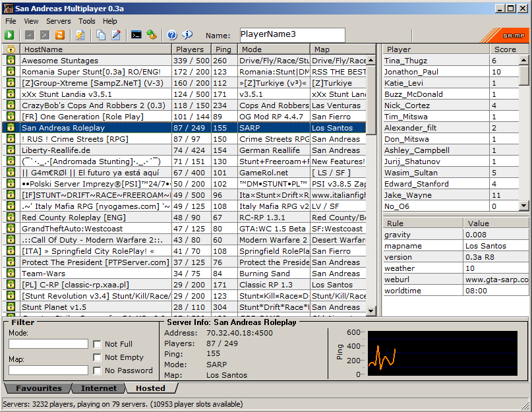Click the orange Refresh Server icon
Viewport: 532px width, 412px height.
tap(60, 35)
